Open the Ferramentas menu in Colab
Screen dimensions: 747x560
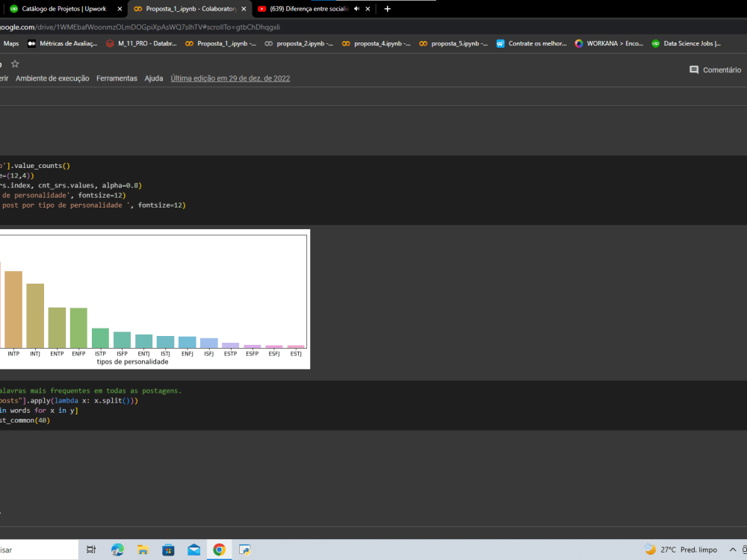pyautogui.click(x=117, y=78)
